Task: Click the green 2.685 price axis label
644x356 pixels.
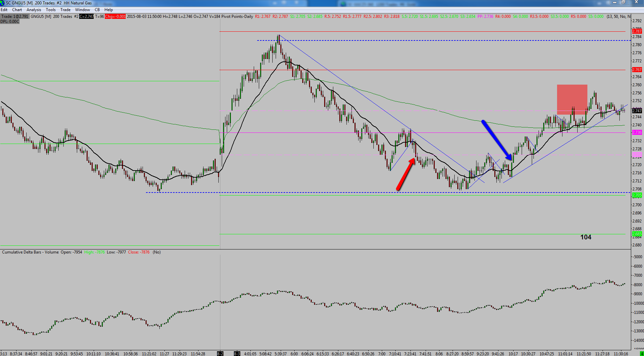Action: click(x=637, y=234)
